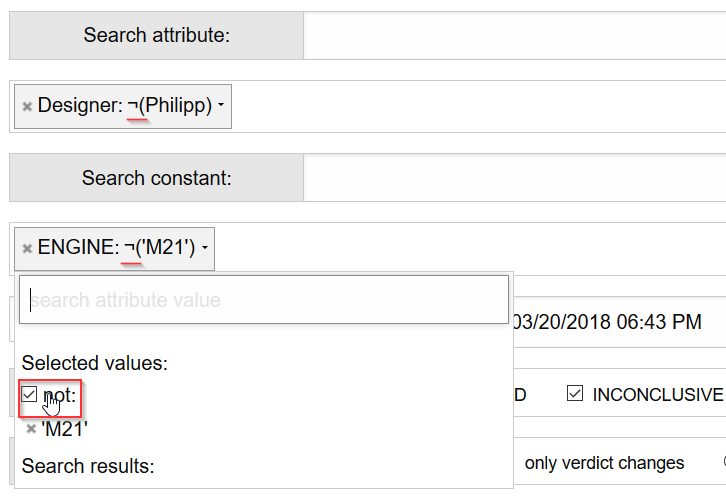This screenshot has width=726, height=500.
Task: Uncheck the INCONCLUSIVE checkbox
Action: (x=574, y=394)
